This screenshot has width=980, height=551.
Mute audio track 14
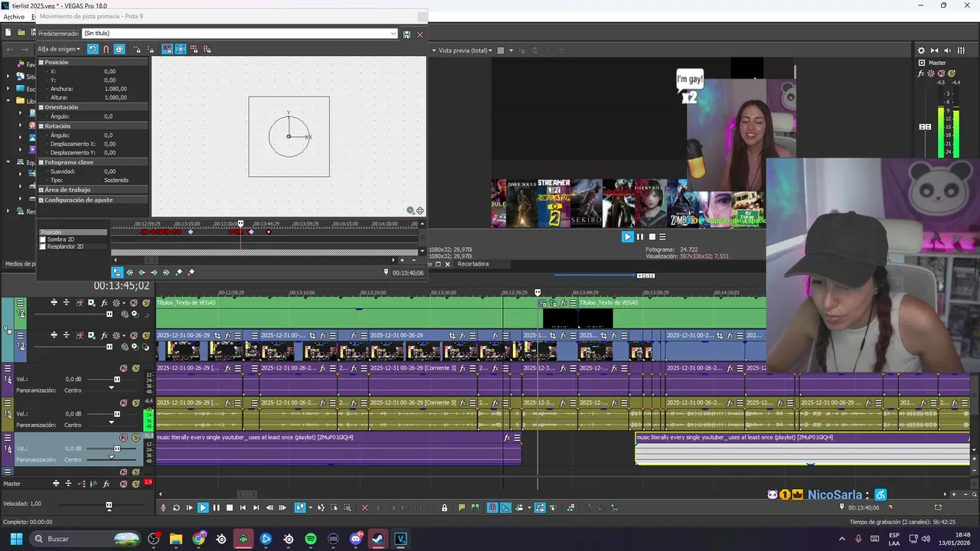click(123, 368)
